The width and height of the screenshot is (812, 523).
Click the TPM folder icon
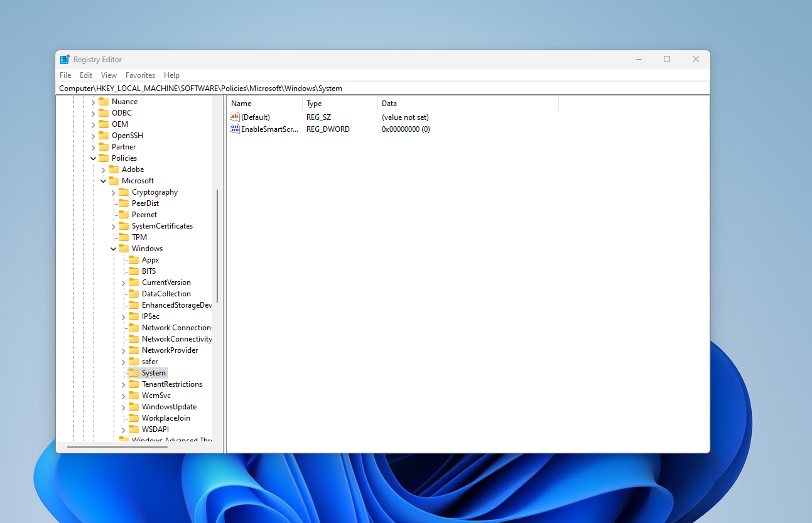[124, 237]
